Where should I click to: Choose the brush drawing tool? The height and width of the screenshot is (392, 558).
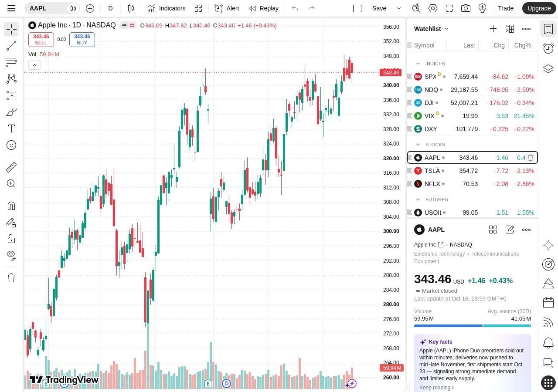[11, 112]
